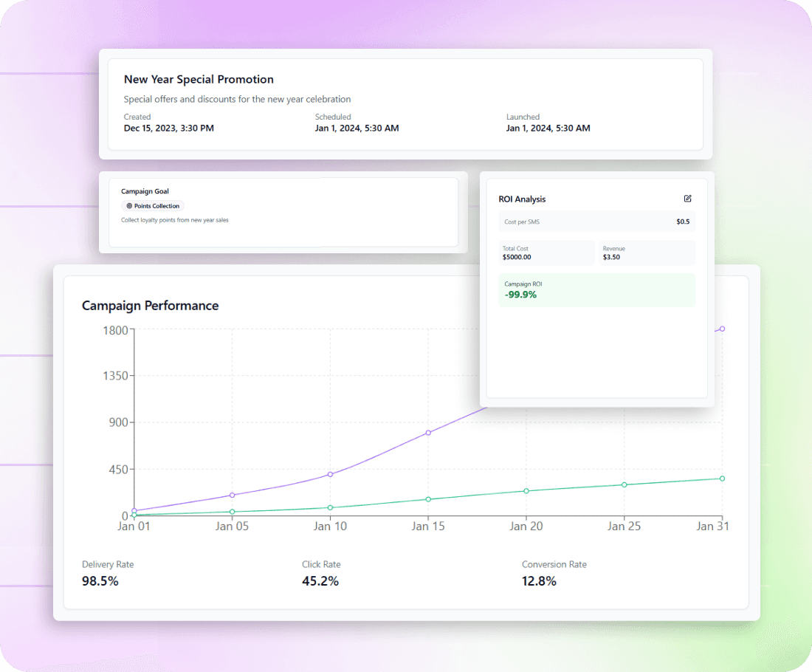Viewport: 812px width, 672px height.
Task: Click the edit icon in ROI Analysis
Action: click(x=687, y=199)
